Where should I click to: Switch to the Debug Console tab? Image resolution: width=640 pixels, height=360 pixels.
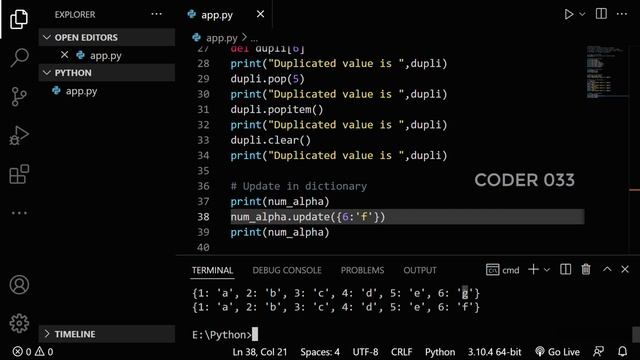pyautogui.click(x=287, y=270)
